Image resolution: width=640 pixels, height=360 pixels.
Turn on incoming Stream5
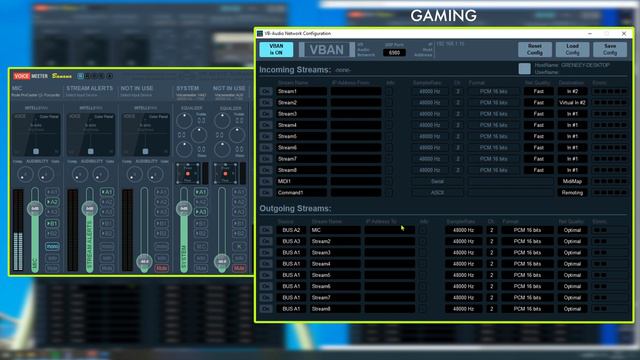266,136
